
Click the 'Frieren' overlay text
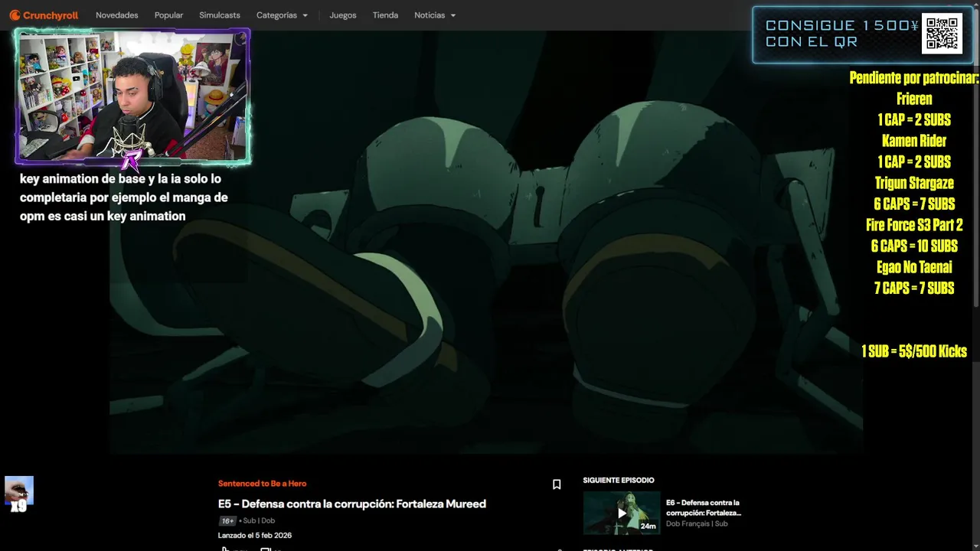pyautogui.click(x=914, y=99)
